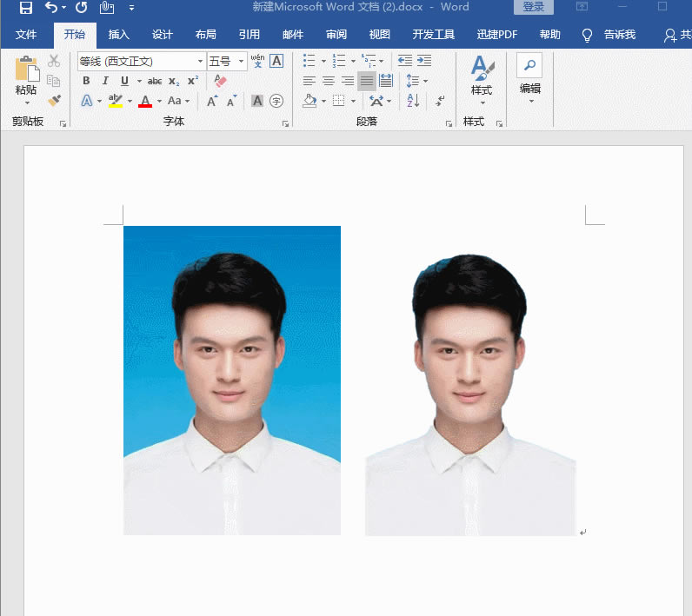The width and height of the screenshot is (692, 616).
Task: Select the blue-background portrait photo
Action: 232,380
